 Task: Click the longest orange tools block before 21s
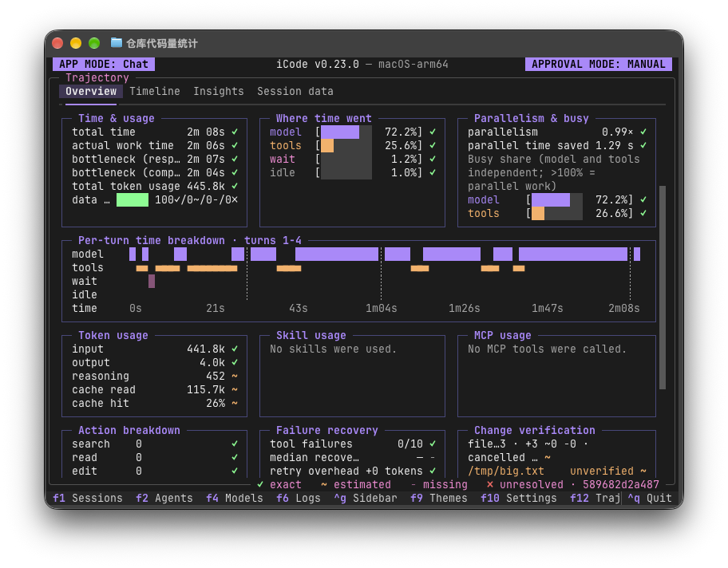pos(212,268)
